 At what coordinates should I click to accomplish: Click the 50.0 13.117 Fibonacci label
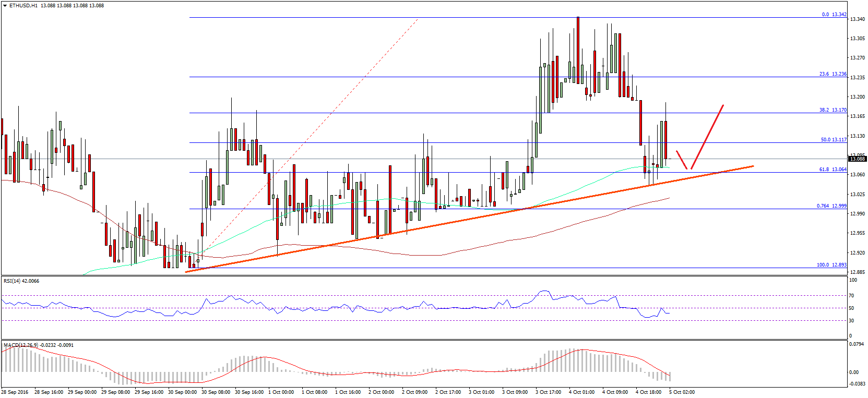[x=833, y=140]
